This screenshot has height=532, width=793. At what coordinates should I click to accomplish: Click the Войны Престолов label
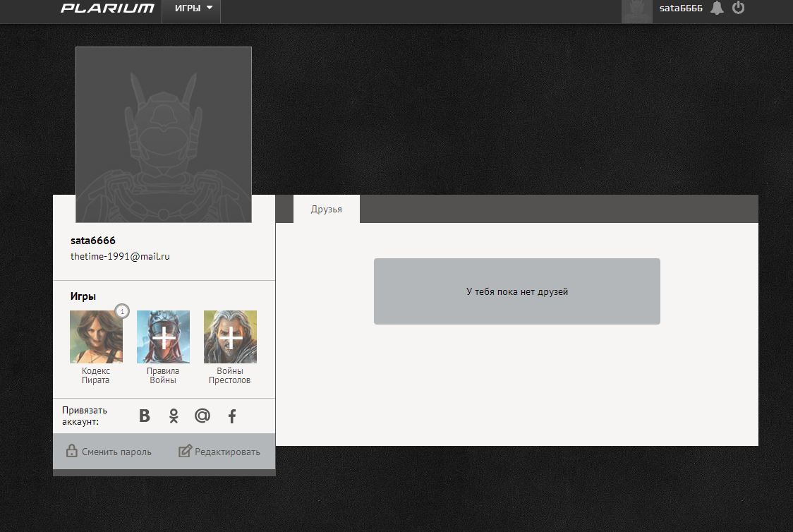click(229, 376)
